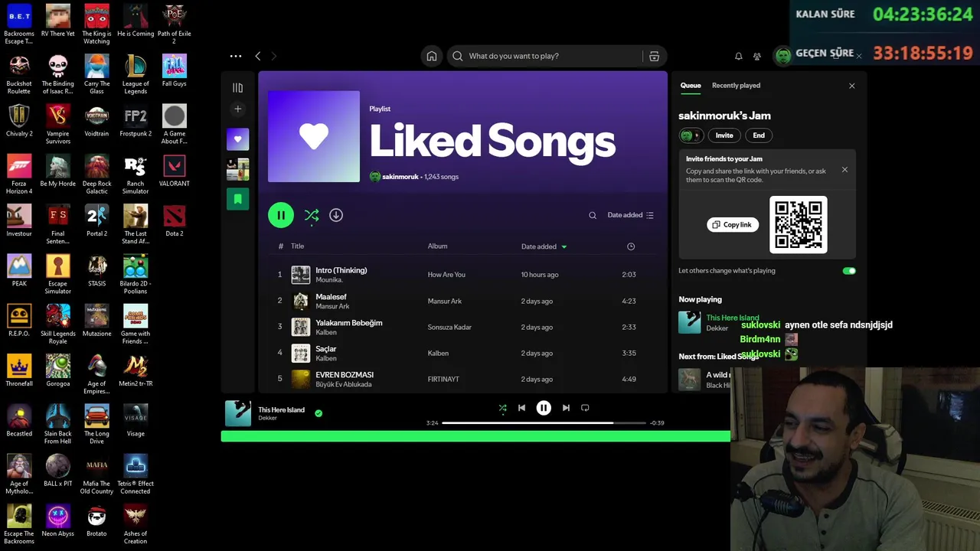Viewport: 980px width, 551px height.
Task: Pause the Liked Songs with green button
Action: 281,215
